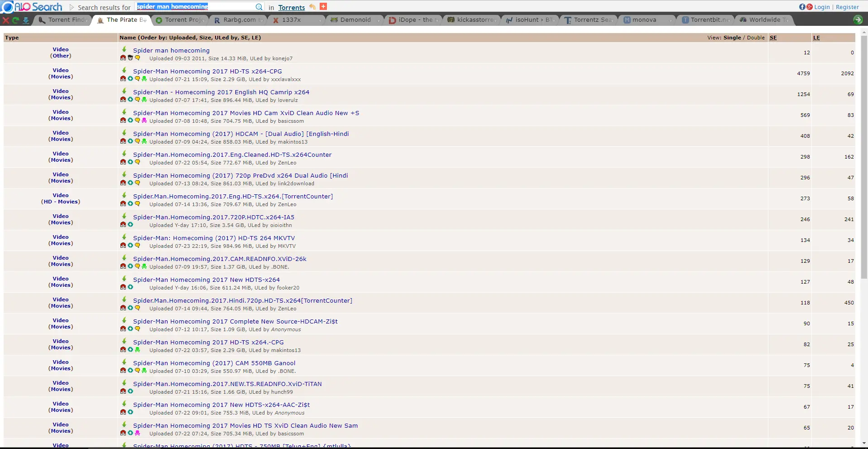Click green skull icon on CAM.READNFO.XViD-26k row
Viewport: 868px width, 449px height.
click(x=144, y=266)
